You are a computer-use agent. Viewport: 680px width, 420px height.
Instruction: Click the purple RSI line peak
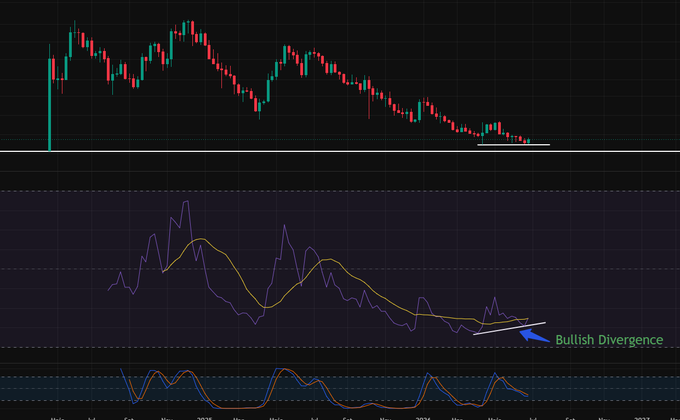click(186, 202)
